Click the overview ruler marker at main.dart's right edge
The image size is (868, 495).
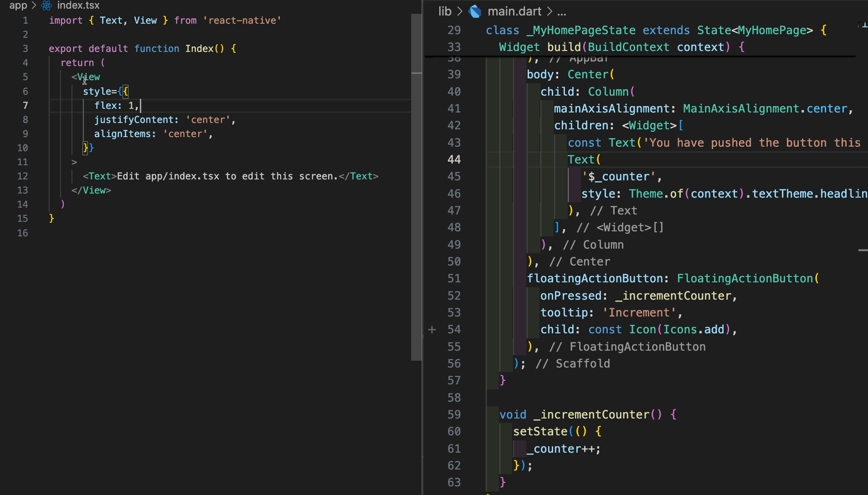pyautogui.click(x=863, y=250)
